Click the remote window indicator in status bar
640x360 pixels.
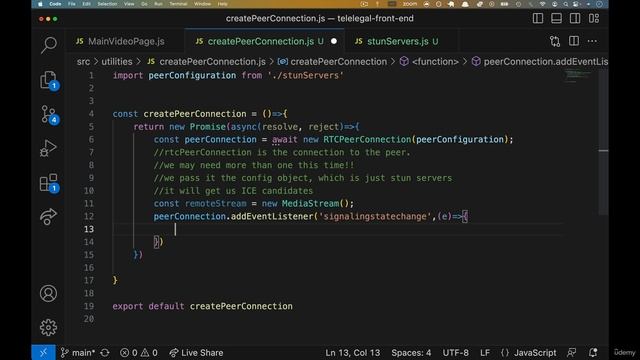click(x=43, y=353)
